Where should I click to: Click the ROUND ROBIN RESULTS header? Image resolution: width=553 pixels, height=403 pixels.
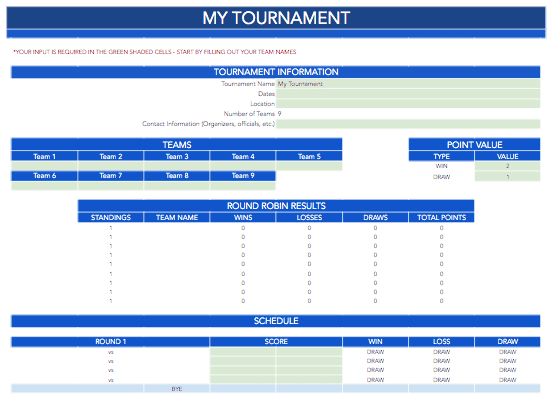coord(276,206)
